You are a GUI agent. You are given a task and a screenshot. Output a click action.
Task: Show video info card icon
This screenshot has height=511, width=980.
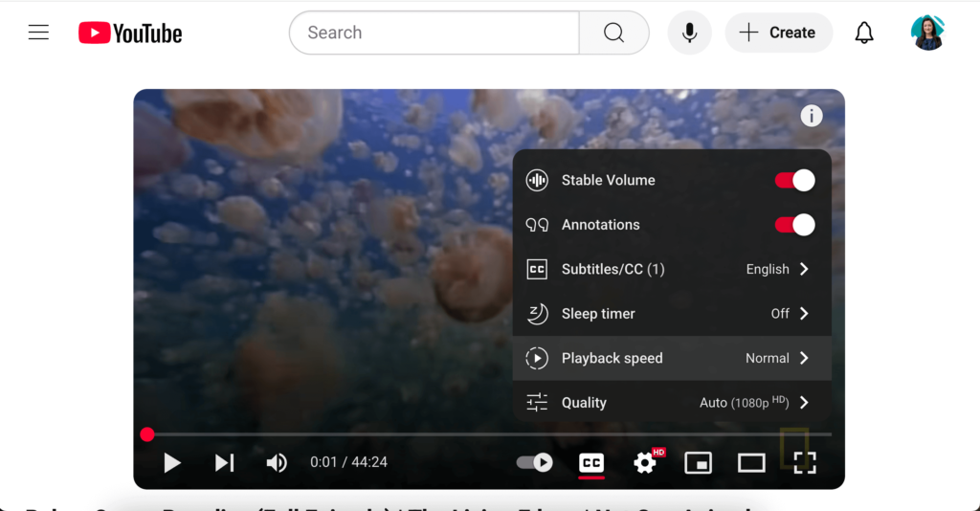coord(812,116)
